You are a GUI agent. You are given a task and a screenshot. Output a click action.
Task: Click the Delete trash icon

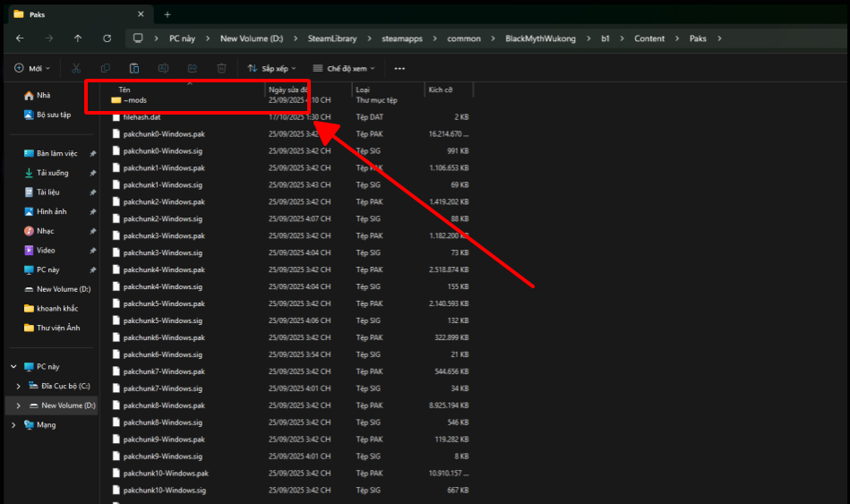(221, 68)
